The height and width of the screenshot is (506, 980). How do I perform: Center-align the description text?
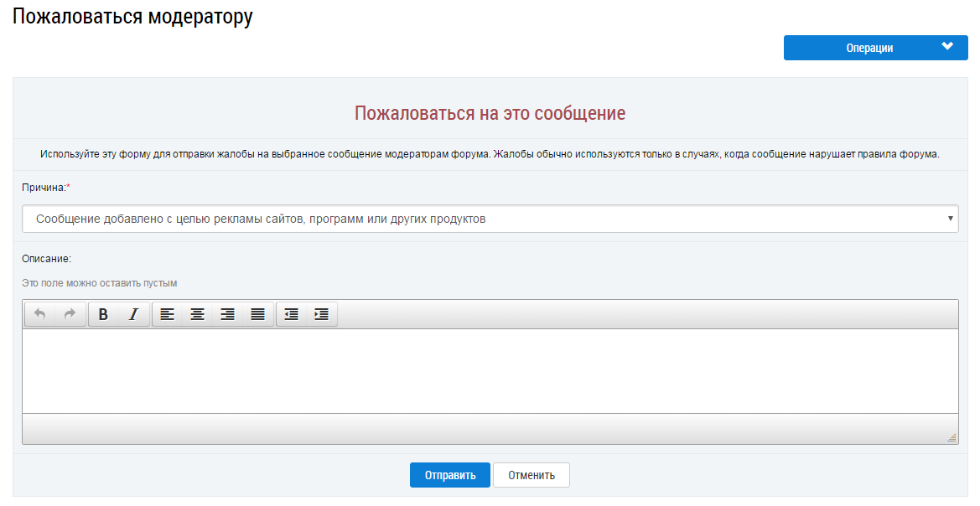coord(197,314)
